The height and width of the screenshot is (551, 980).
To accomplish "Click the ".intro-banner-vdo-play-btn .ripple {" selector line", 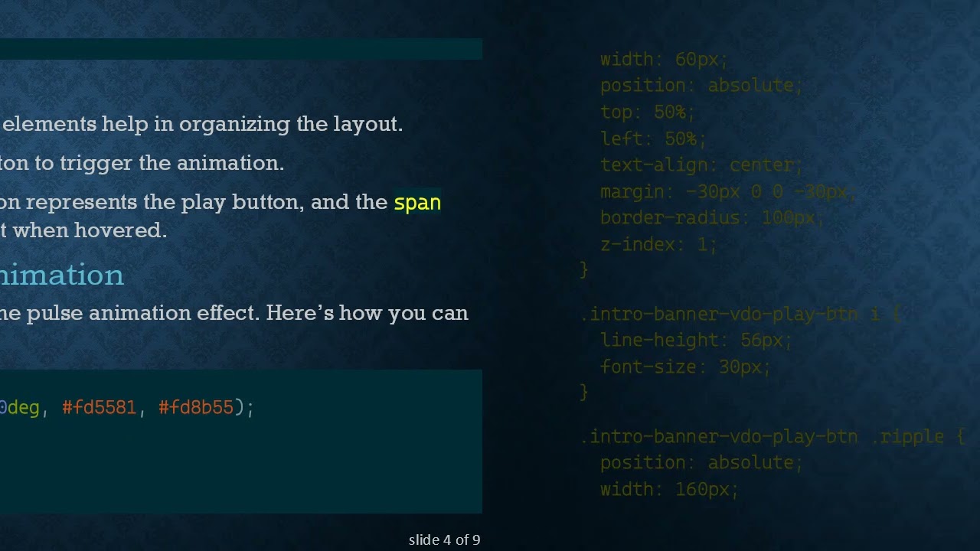I will (773, 436).
